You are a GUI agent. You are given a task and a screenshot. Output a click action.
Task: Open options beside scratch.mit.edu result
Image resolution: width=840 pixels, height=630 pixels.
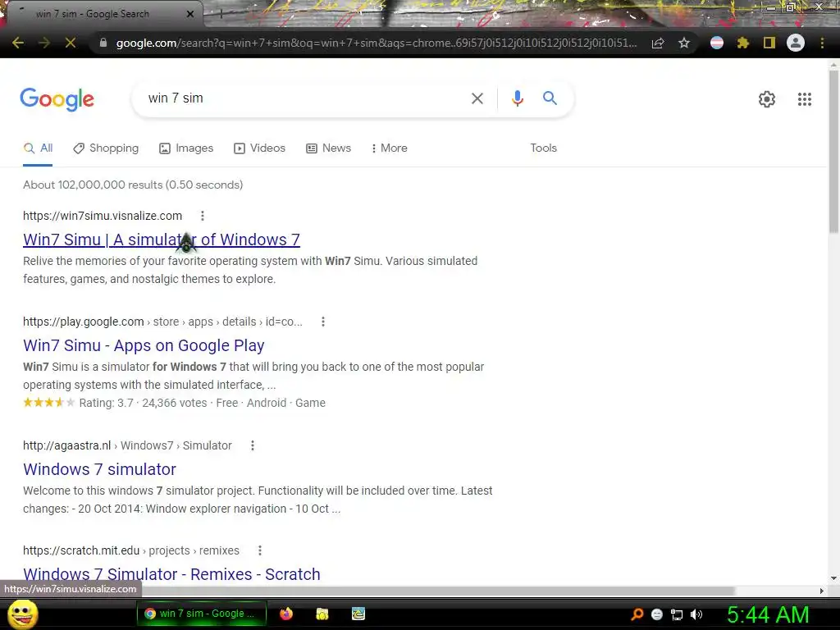tap(260, 550)
